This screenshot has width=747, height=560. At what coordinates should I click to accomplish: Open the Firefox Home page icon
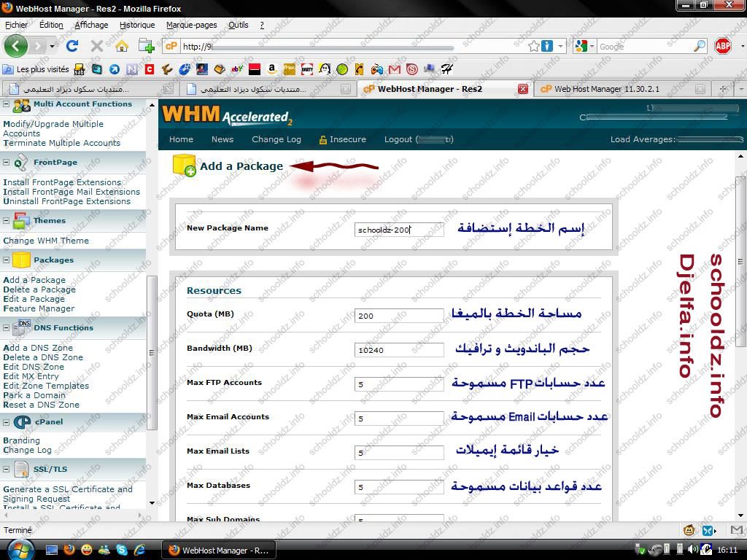(x=122, y=46)
